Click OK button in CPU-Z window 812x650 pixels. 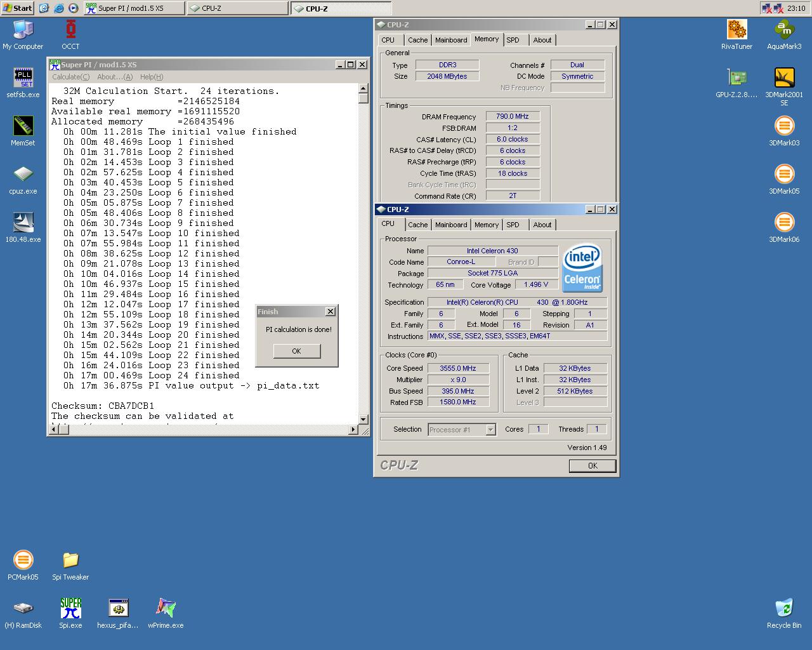coord(593,465)
